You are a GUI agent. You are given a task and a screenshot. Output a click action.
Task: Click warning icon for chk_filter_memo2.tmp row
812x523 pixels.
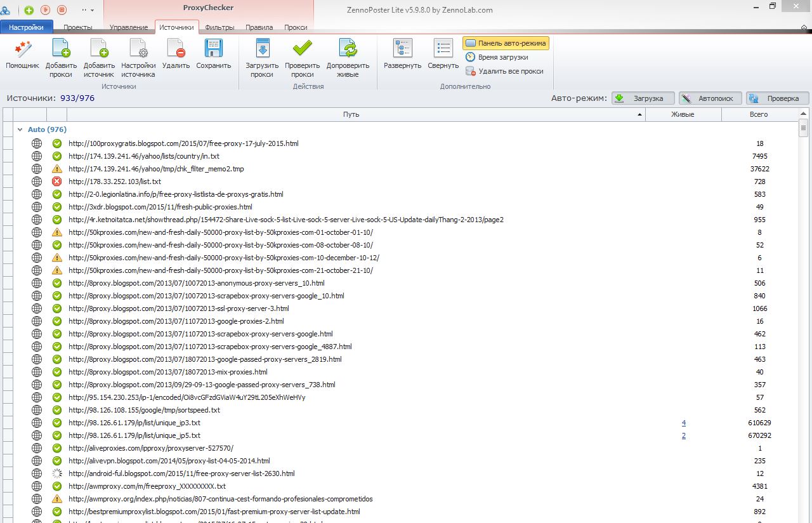coord(57,169)
